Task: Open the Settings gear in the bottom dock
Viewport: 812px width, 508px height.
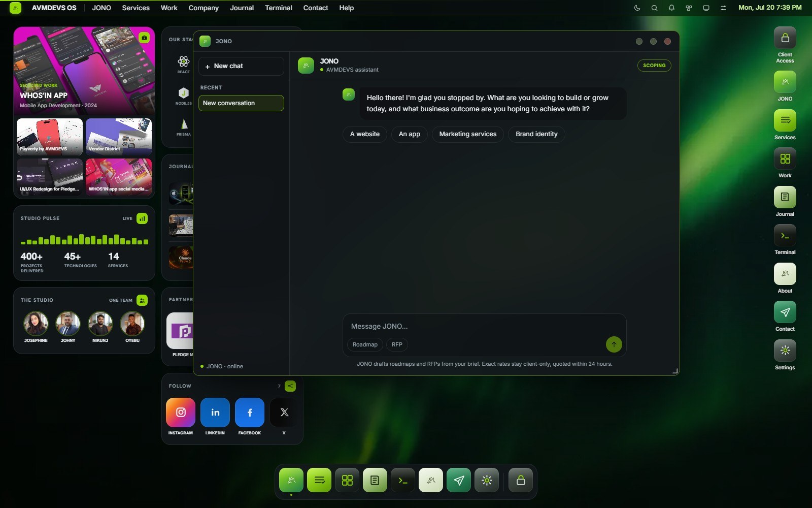Action: 487,480
